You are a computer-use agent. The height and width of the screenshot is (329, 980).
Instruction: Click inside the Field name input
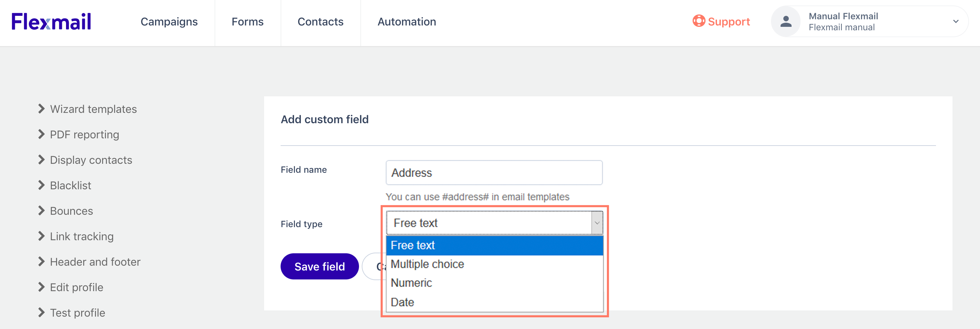point(493,172)
